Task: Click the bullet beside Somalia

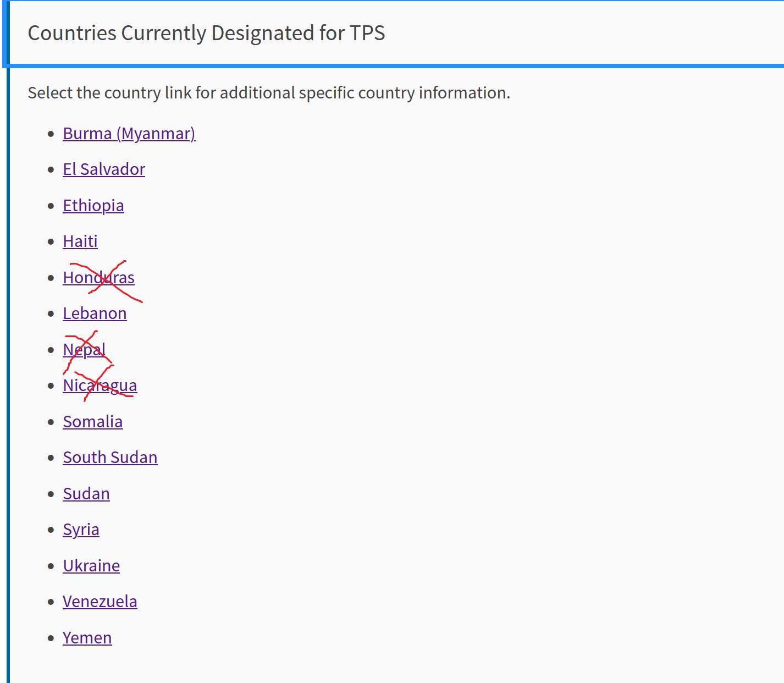Action: 51,422
